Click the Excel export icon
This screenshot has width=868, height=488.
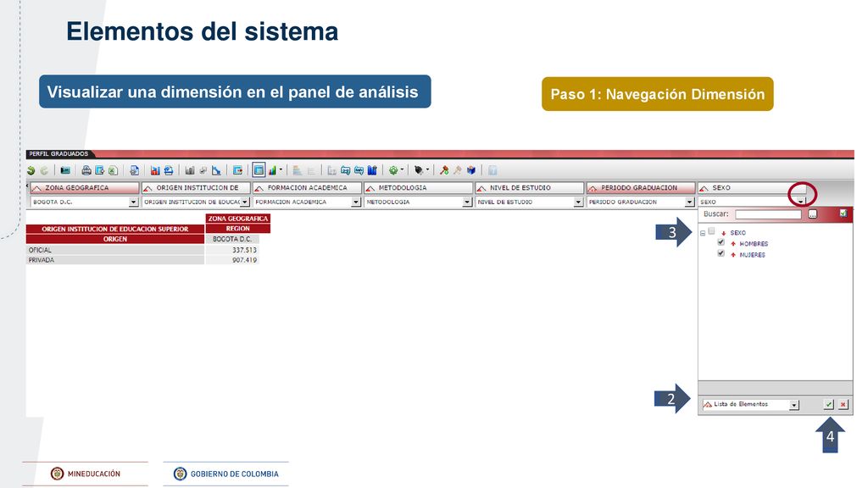(113, 170)
